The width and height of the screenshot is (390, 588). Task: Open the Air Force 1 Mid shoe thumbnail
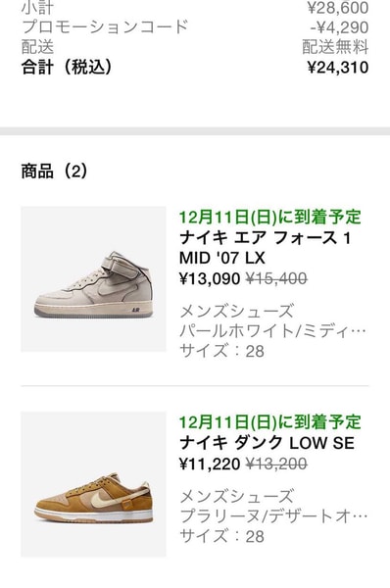[x=93, y=279]
